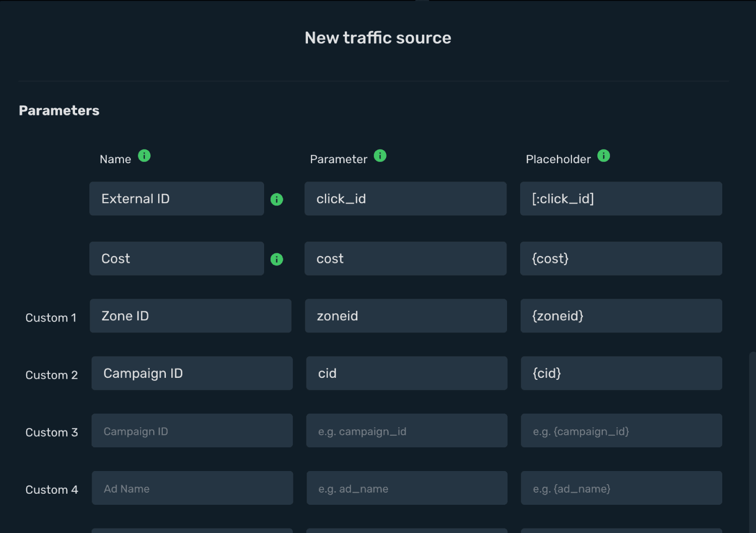Edit the zoneid parameter field

pyautogui.click(x=406, y=316)
